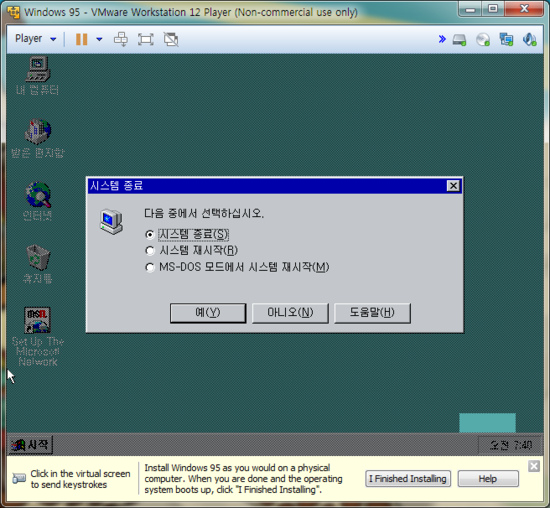
Task: Expand the double chevron device toolbar
Action: (x=442, y=39)
